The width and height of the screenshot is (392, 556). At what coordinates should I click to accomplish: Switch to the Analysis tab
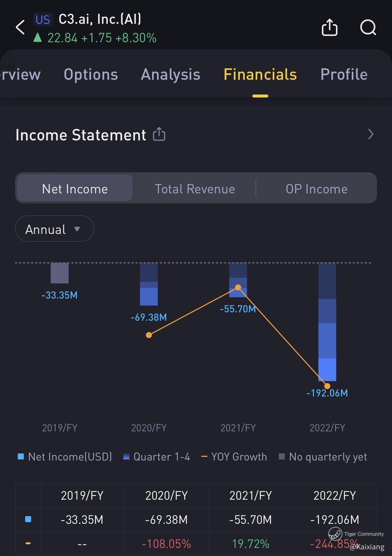click(x=171, y=74)
